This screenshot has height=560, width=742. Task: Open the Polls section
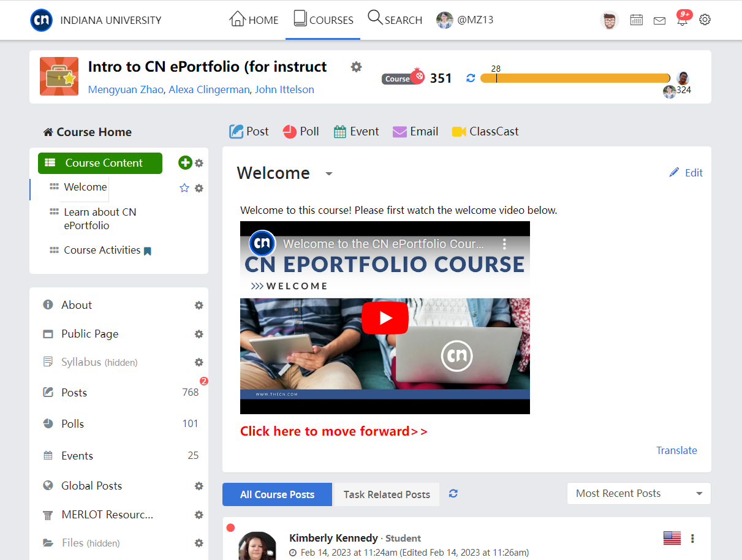72,424
